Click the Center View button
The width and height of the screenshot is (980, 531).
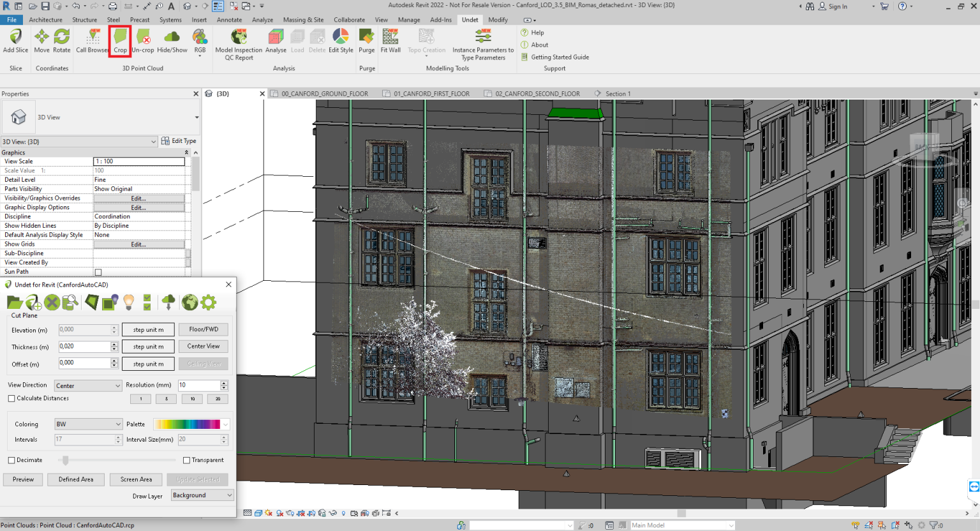204,347
